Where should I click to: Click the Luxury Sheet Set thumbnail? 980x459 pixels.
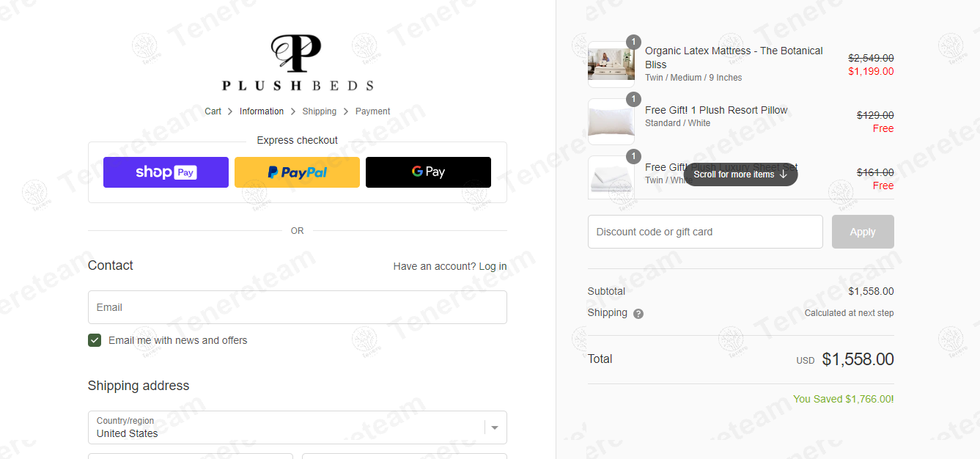pyautogui.click(x=611, y=177)
